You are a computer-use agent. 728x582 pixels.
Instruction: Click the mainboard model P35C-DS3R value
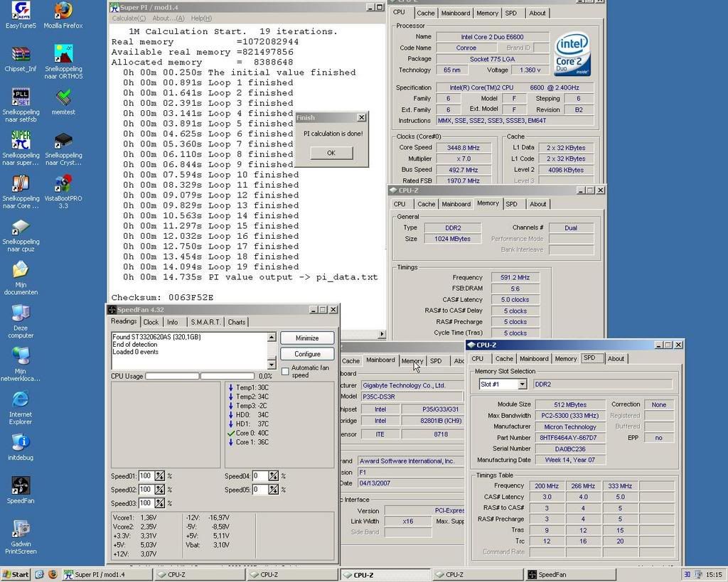(412, 397)
